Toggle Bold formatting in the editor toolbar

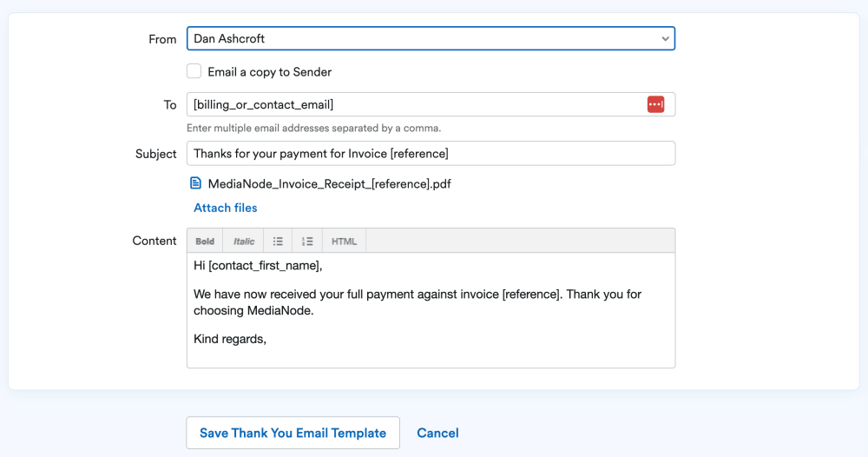[205, 242]
